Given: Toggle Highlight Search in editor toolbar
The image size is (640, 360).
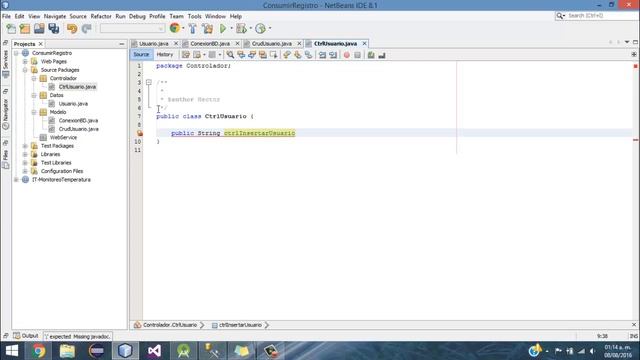Looking at the screenshot, I should pos(262,55).
